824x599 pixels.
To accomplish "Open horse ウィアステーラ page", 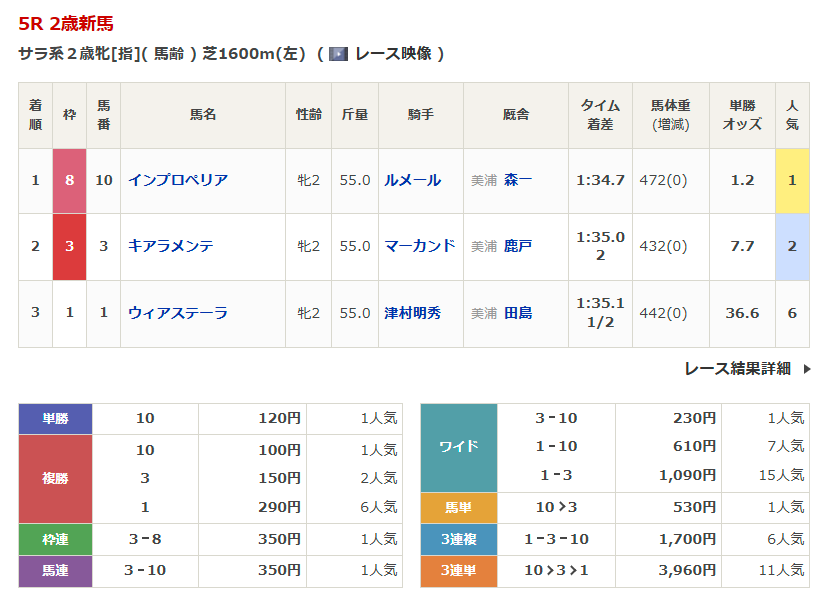I will pos(178,313).
